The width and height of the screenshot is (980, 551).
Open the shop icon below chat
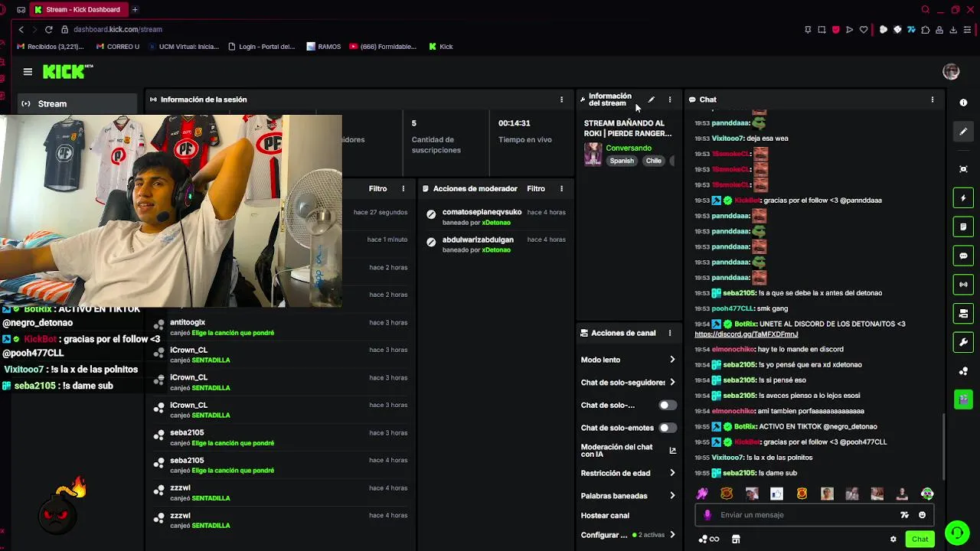[736, 539]
